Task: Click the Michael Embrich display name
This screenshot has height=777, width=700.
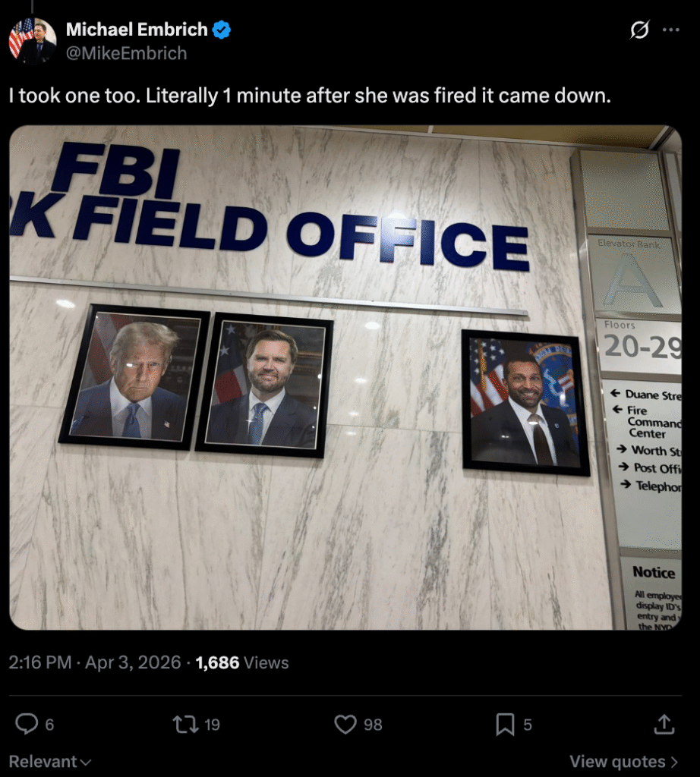Action: [137, 30]
